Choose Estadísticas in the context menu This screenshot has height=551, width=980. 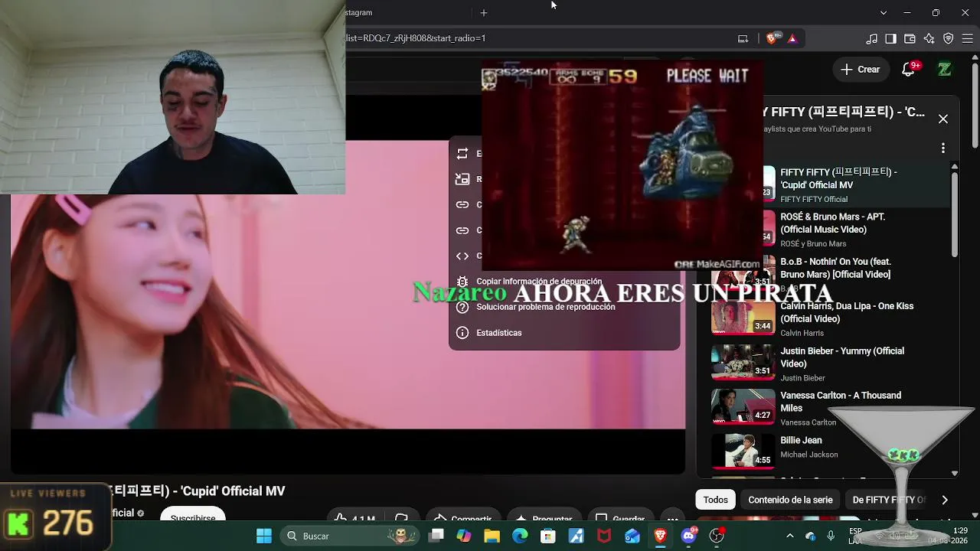[564, 333]
